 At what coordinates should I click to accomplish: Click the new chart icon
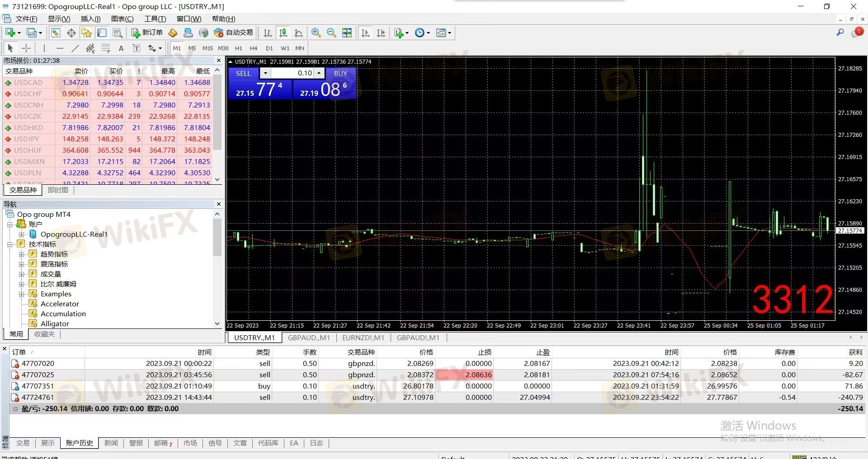(x=11, y=33)
